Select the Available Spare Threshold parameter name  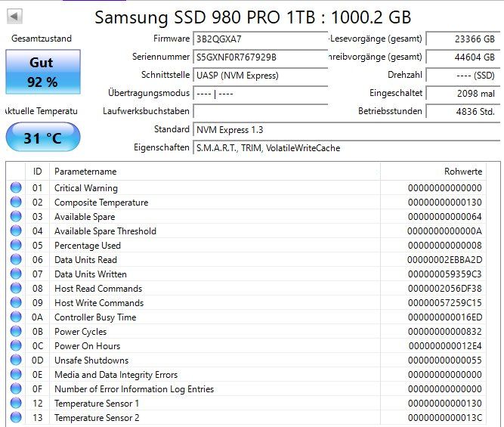tap(105, 231)
